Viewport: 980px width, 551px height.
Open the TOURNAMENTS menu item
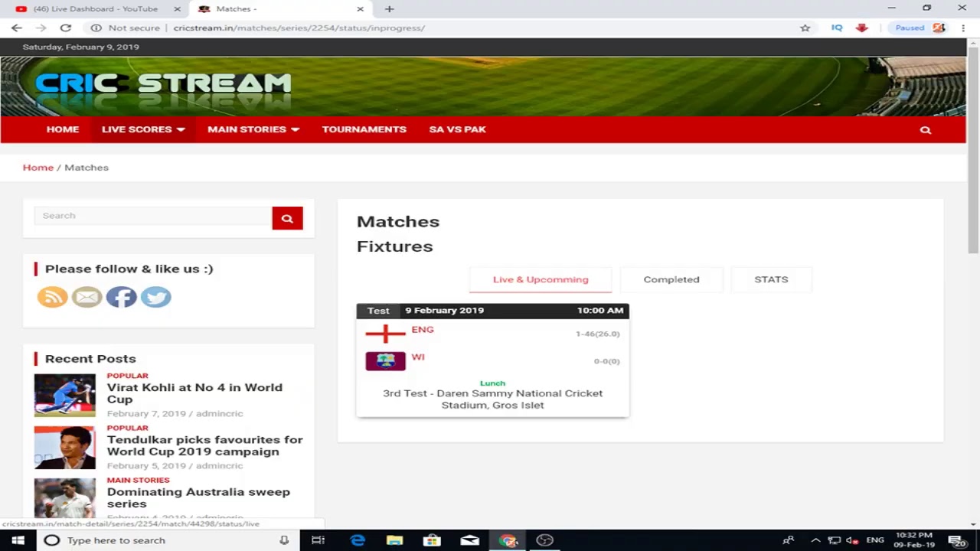point(364,129)
